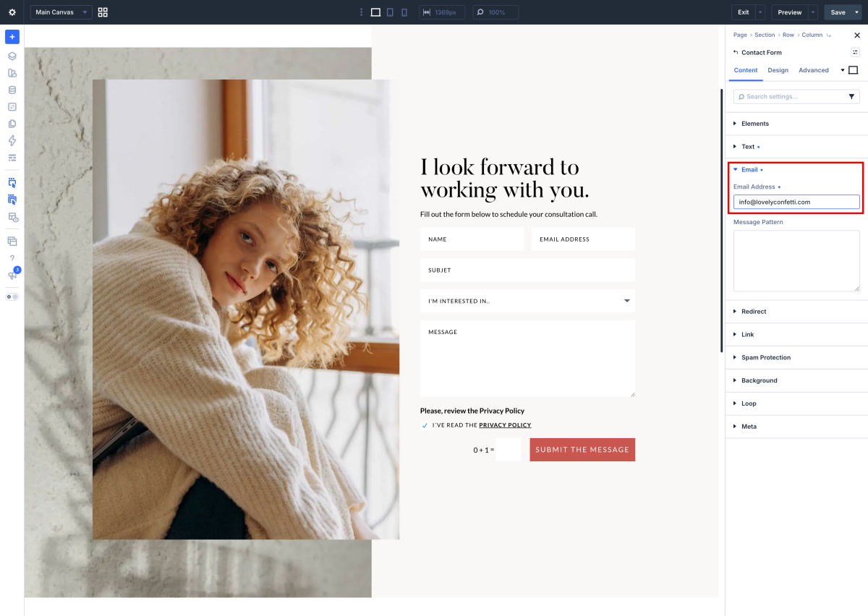Open the grid canvas layout icon
The height and width of the screenshot is (616, 868).
[103, 12]
